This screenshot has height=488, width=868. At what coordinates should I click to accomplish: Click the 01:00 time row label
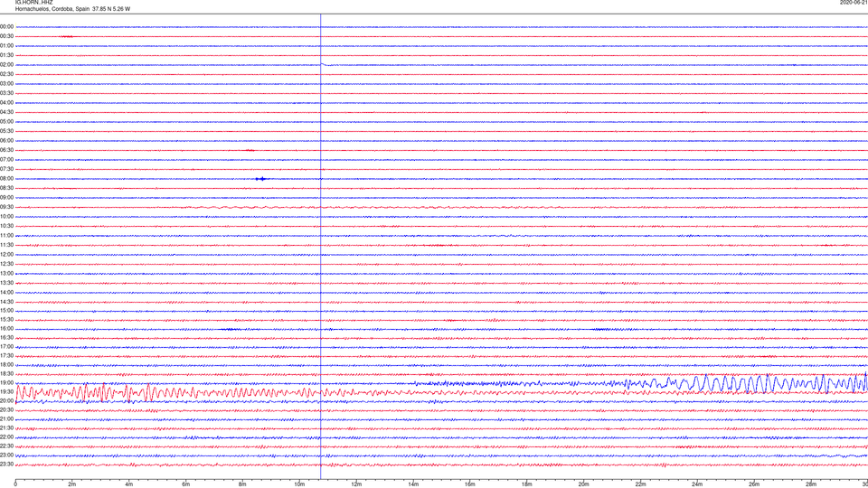click(x=6, y=46)
